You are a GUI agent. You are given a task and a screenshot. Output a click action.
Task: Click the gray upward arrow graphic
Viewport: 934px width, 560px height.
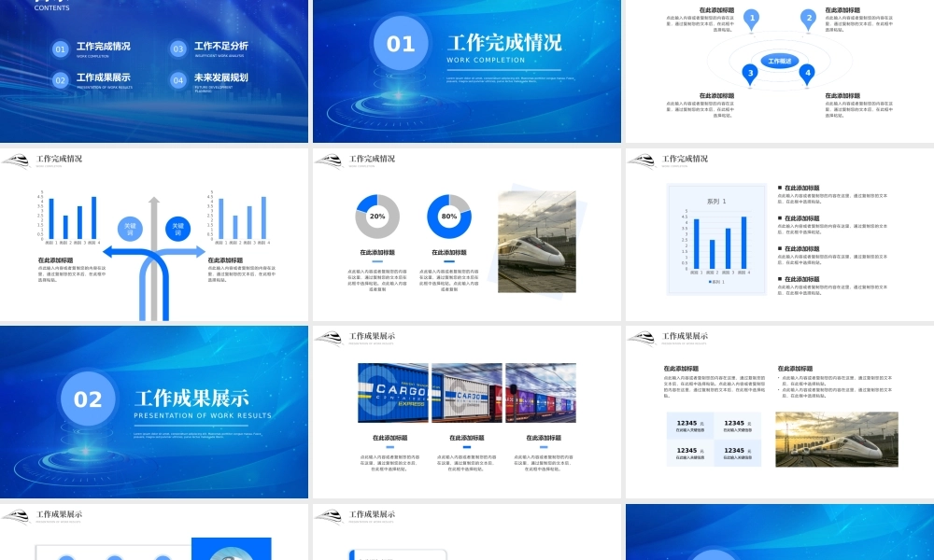(154, 259)
